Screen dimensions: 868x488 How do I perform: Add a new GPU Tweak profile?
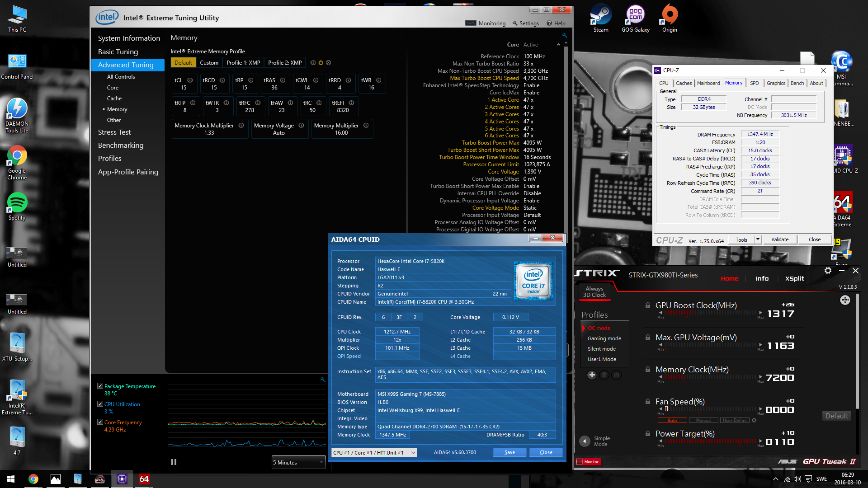click(592, 375)
